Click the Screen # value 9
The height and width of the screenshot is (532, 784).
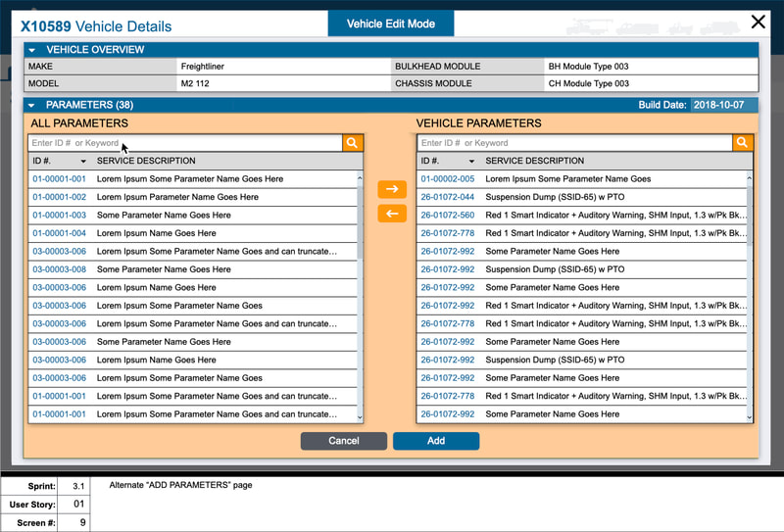pyautogui.click(x=82, y=522)
